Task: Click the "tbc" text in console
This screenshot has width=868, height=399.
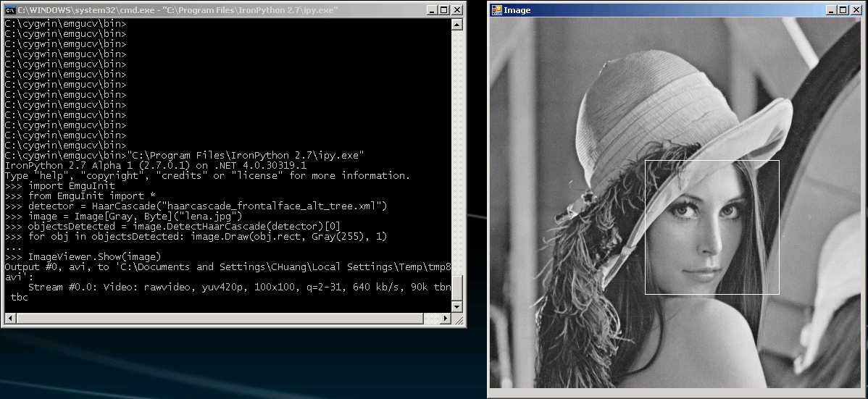Action: (x=19, y=297)
